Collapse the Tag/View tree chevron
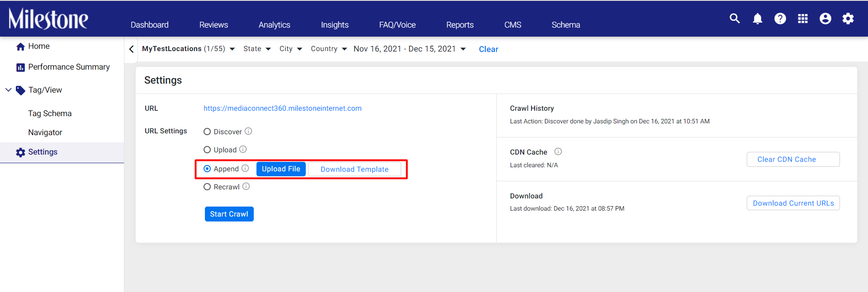This screenshot has width=868, height=292. point(8,90)
